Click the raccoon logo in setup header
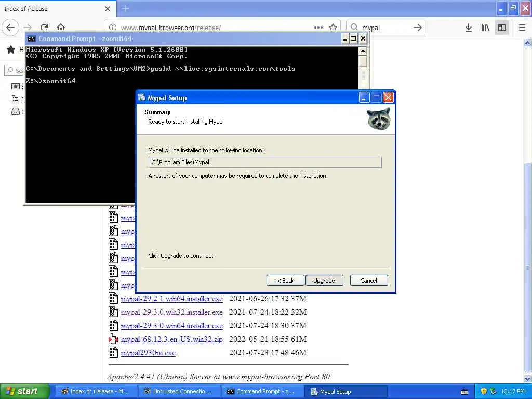 [379, 119]
